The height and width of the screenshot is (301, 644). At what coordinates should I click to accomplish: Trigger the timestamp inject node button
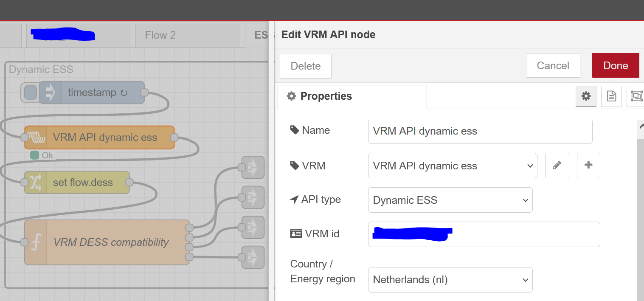tap(30, 93)
